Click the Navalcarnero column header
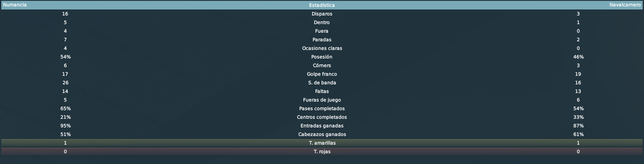The width and height of the screenshot is (644, 164). coord(625,5)
